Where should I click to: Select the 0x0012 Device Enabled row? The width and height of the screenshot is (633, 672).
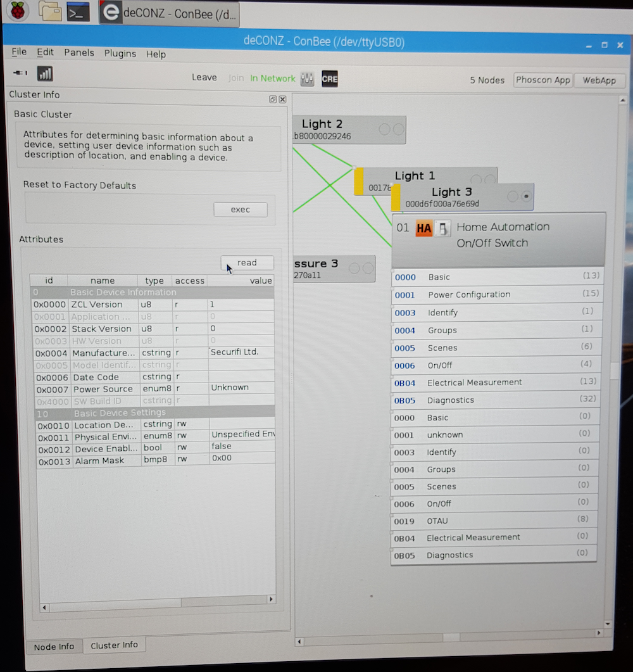coord(156,448)
